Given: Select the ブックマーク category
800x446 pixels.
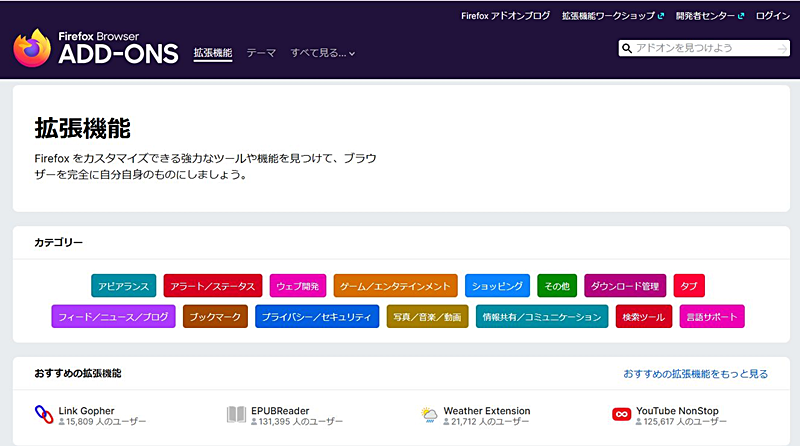Looking at the screenshot, I should click(x=215, y=316).
